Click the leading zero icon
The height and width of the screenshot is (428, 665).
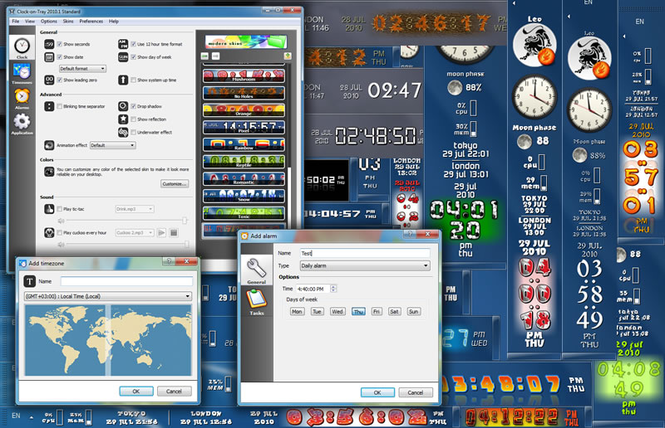pos(49,80)
